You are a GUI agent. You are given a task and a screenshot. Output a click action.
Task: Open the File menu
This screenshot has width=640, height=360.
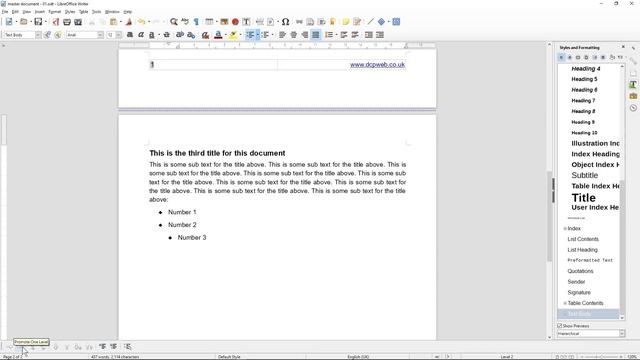(4, 12)
